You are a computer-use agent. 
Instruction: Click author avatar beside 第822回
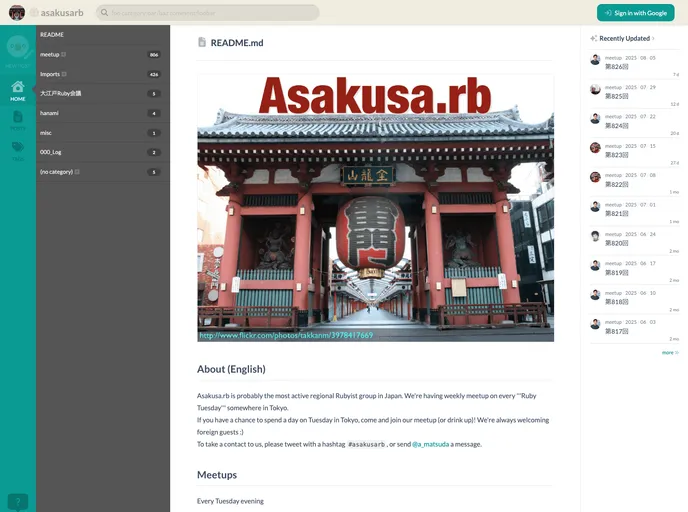pyautogui.click(x=595, y=177)
